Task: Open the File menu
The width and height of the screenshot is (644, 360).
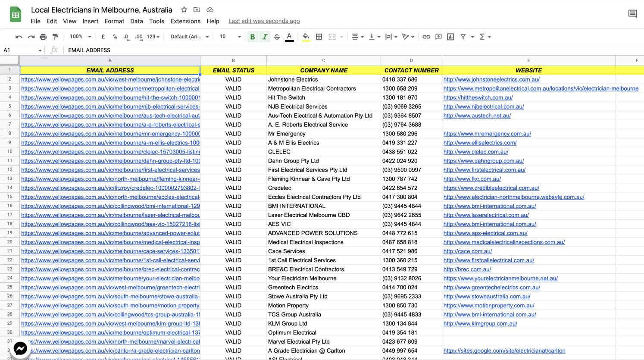Action: pyautogui.click(x=35, y=21)
